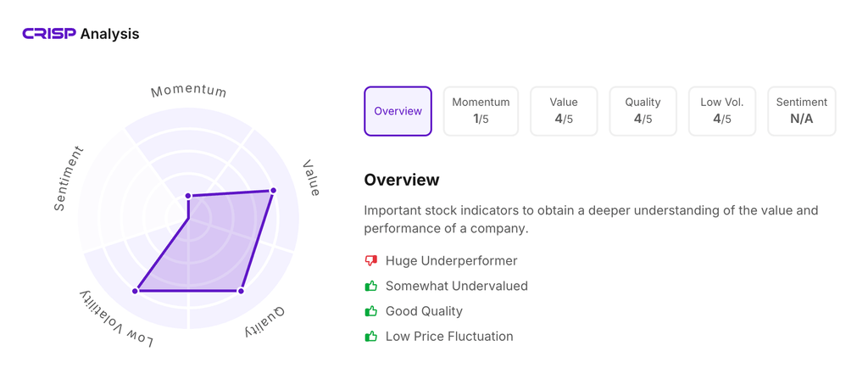The height and width of the screenshot is (379, 868).
Task: Click the Value data point on radar chart
Action: coord(273,191)
